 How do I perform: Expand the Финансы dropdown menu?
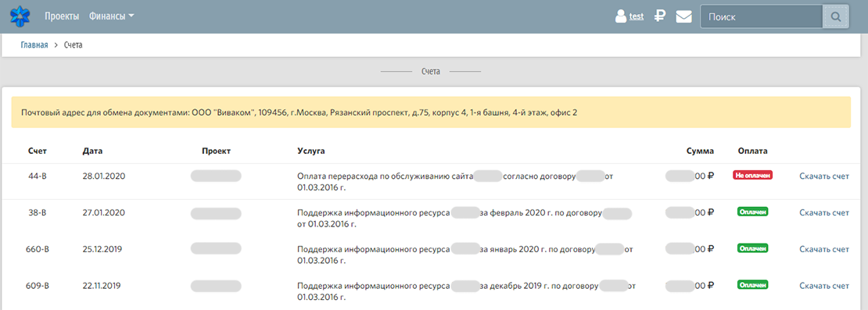tap(111, 16)
